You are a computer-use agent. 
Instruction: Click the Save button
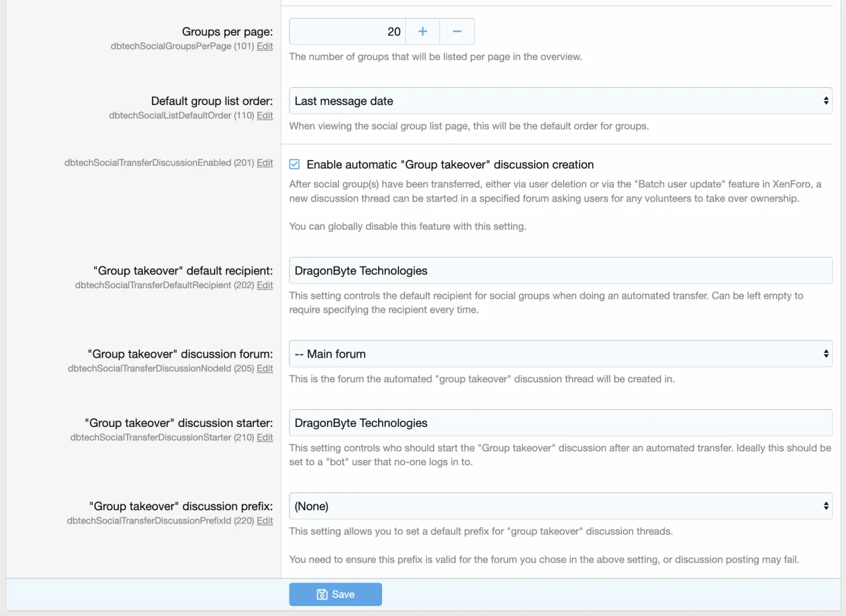pyautogui.click(x=335, y=594)
